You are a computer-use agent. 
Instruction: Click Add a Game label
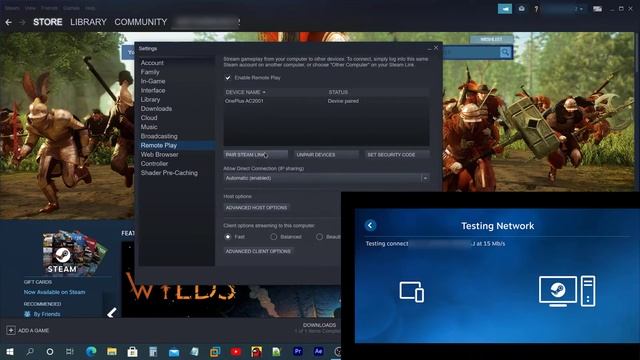pyautogui.click(x=33, y=330)
